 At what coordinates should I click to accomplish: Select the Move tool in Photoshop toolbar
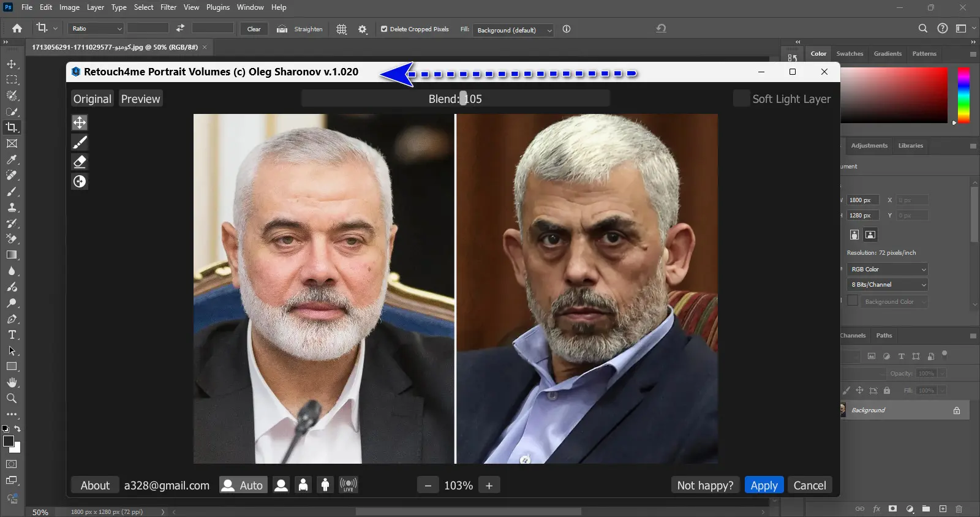(x=12, y=64)
